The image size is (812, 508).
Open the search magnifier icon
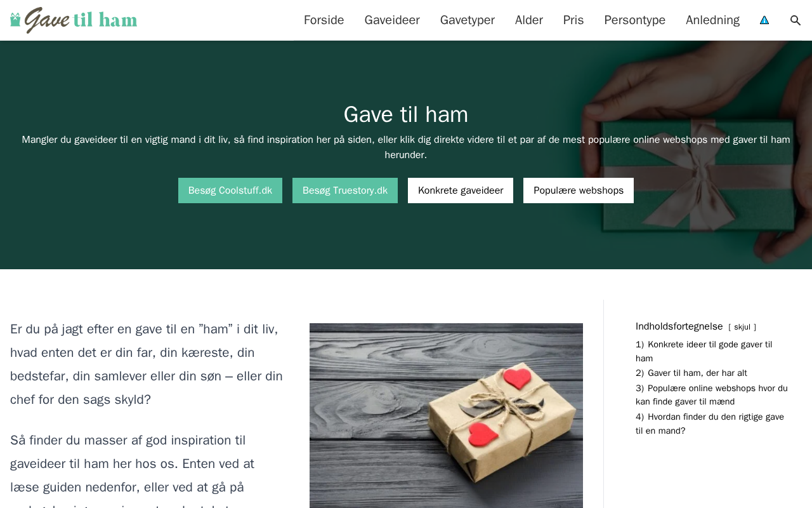click(796, 20)
